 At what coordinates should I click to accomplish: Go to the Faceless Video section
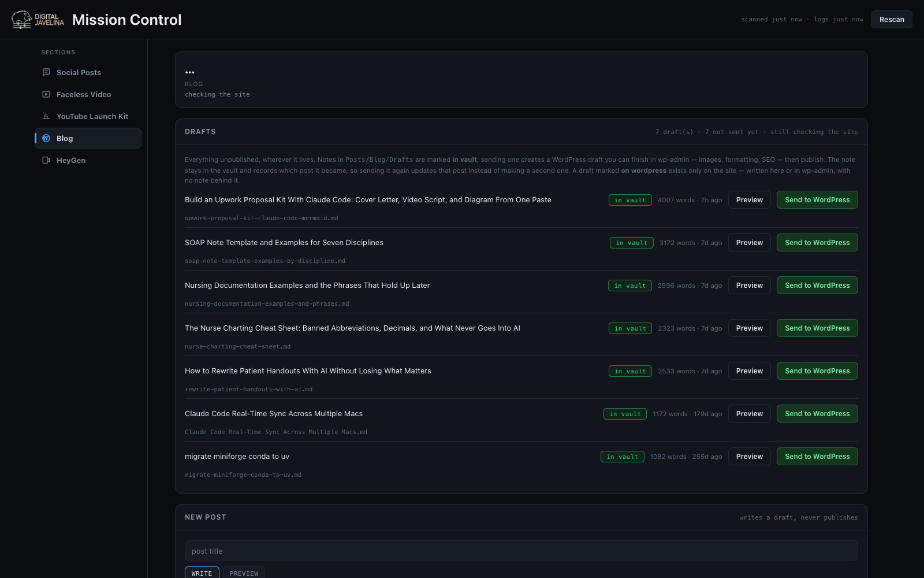coord(88,94)
